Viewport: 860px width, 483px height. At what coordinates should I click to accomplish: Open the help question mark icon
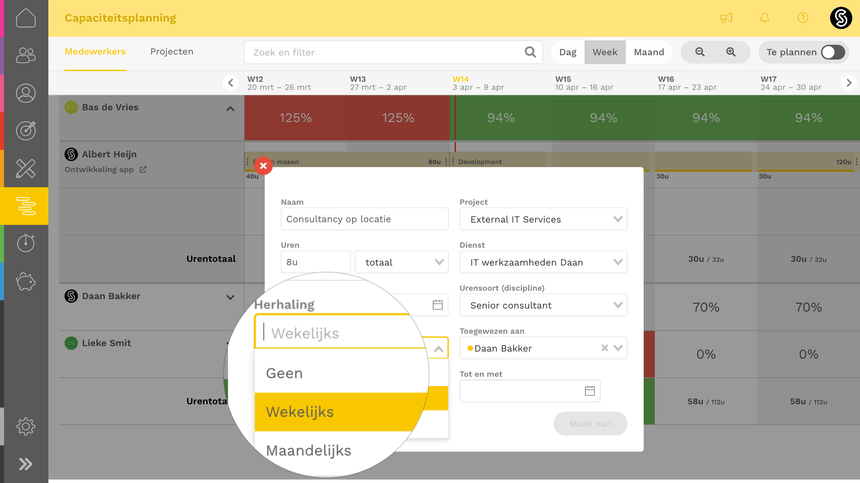click(802, 18)
